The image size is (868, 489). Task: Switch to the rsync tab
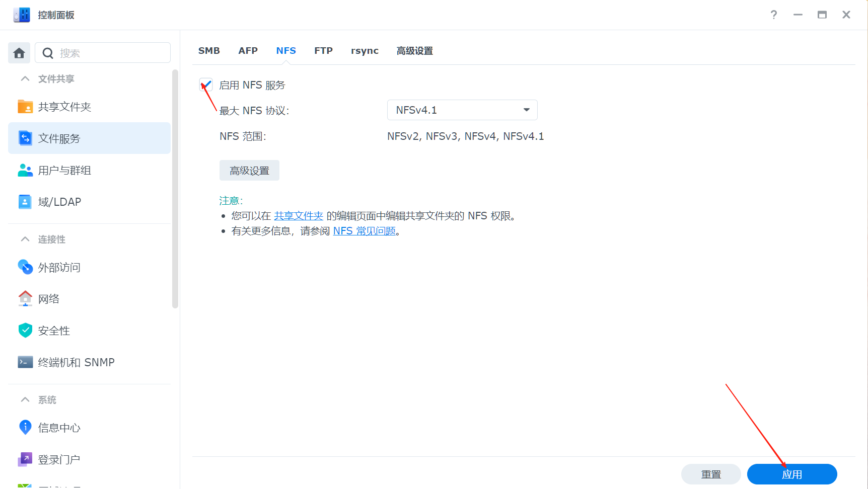tap(365, 51)
